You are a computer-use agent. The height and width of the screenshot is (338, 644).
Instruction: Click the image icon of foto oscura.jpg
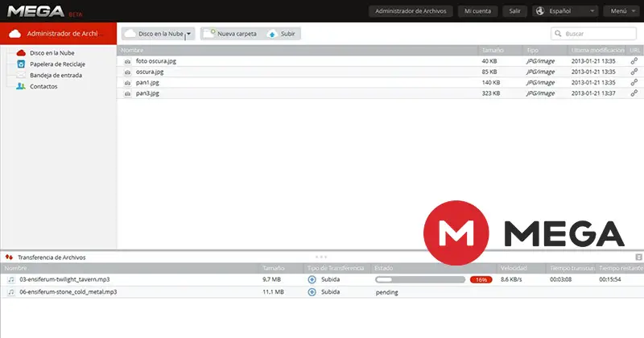pyautogui.click(x=128, y=61)
